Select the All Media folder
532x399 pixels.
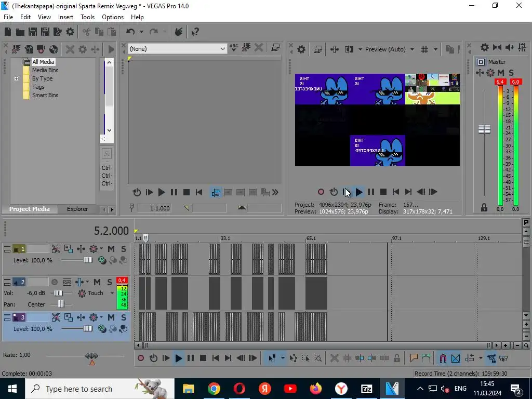(x=43, y=62)
